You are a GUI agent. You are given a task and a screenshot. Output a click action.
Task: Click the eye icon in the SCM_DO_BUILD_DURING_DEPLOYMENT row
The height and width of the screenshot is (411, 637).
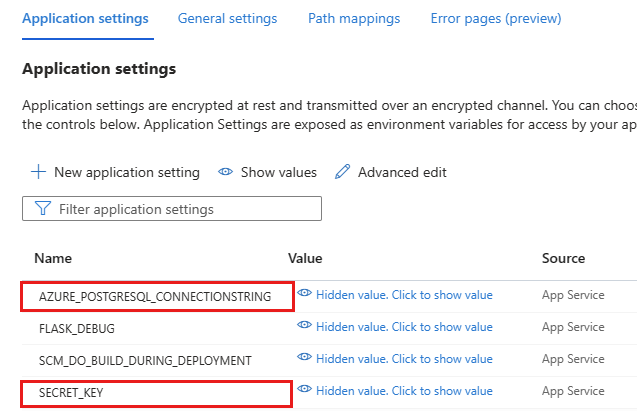(305, 359)
